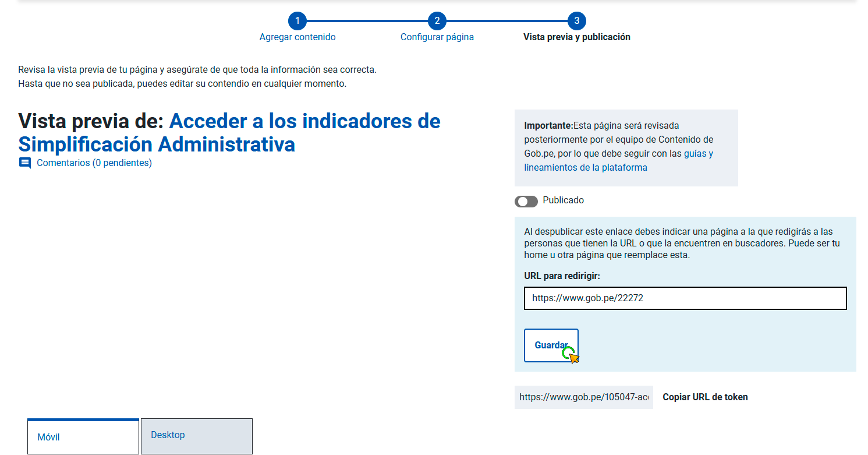Open Comentarios (0 pendientes) link

coord(94,163)
